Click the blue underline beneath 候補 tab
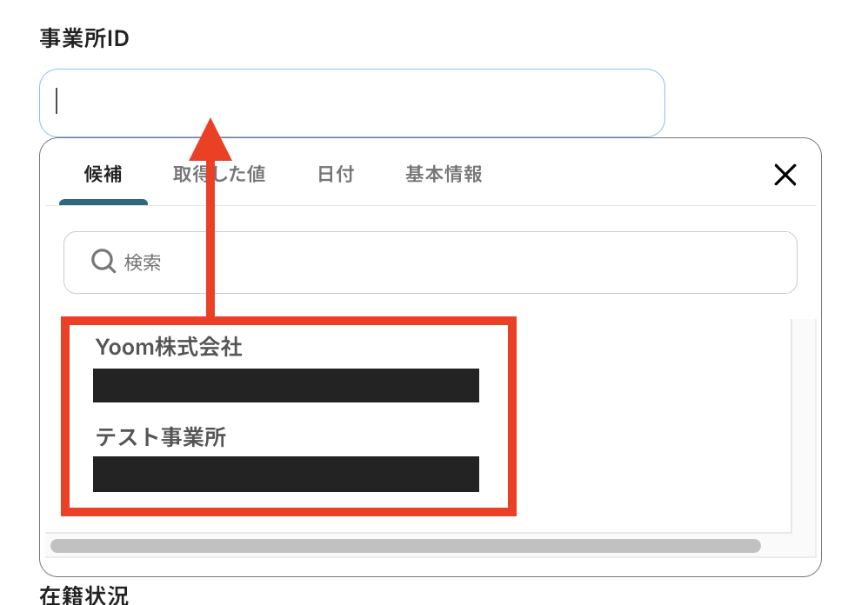 (103, 202)
